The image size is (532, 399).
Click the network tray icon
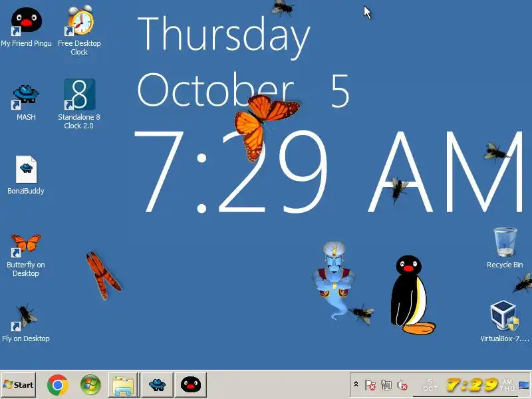(x=386, y=385)
